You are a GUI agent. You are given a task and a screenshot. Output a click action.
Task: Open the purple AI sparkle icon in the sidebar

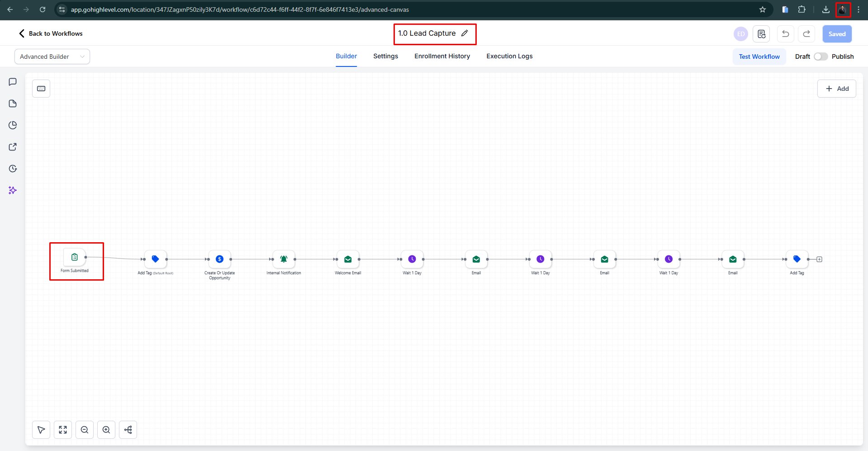[13, 190]
